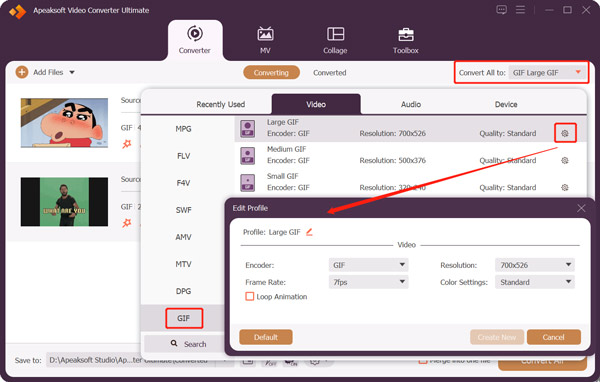600x382 pixels.
Task: Click the Small GIF format icon
Action: [248, 183]
